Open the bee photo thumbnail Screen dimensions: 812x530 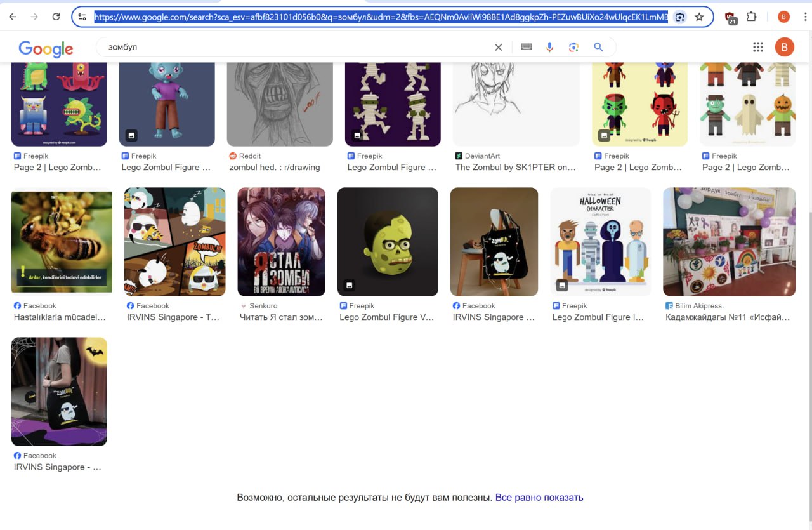(62, 242)
